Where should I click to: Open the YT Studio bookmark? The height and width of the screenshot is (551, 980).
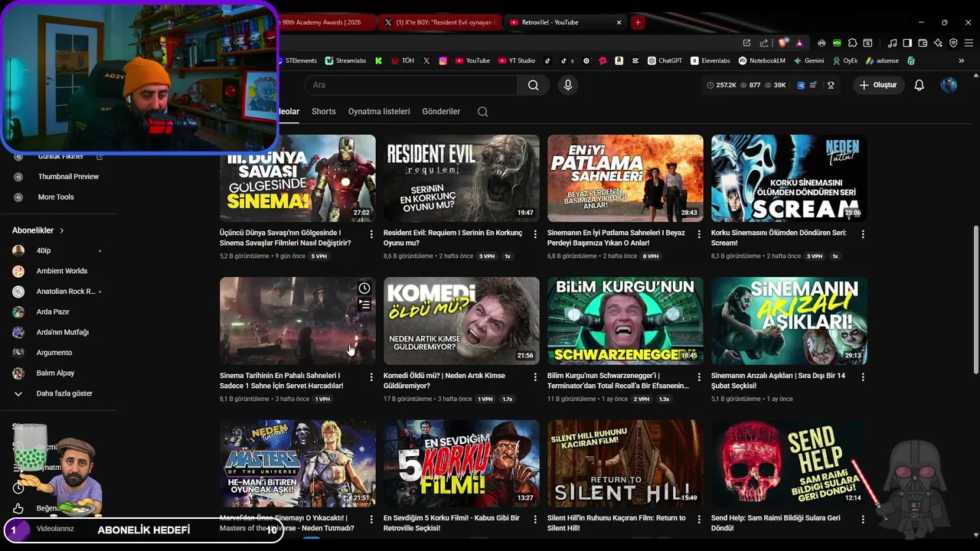coord(517,60)
